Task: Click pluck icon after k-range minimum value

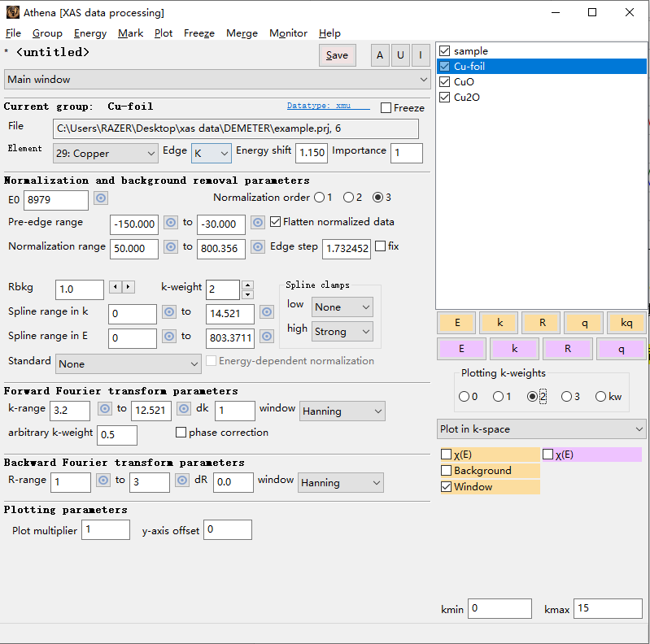Action: (x=103, y=409)
